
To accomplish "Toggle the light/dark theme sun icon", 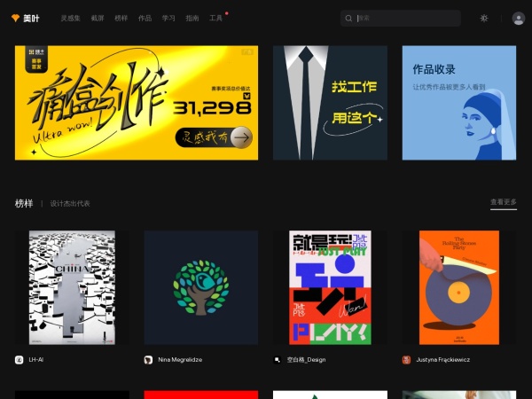I will coord(484,18).
